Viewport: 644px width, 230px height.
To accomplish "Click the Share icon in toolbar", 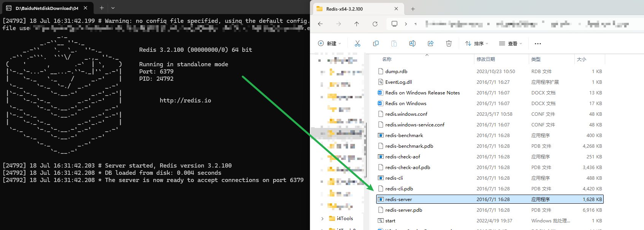I will (431, 43).
